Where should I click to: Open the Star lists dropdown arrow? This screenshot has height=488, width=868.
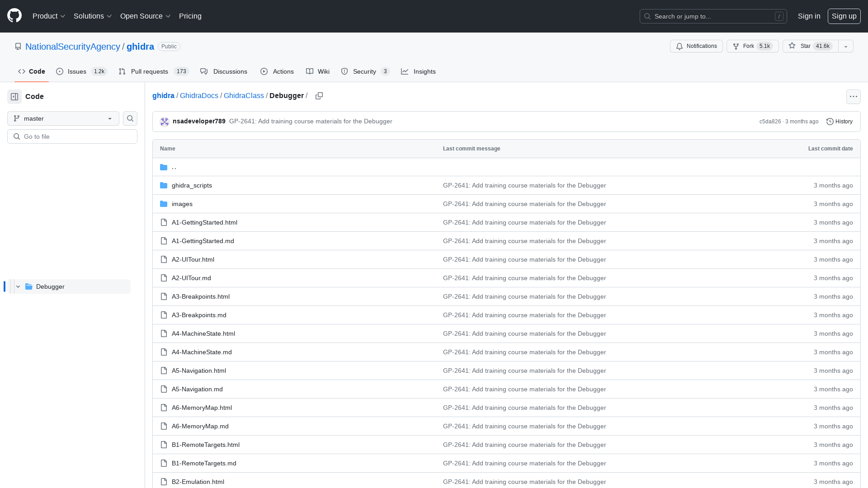coord(846,46)
